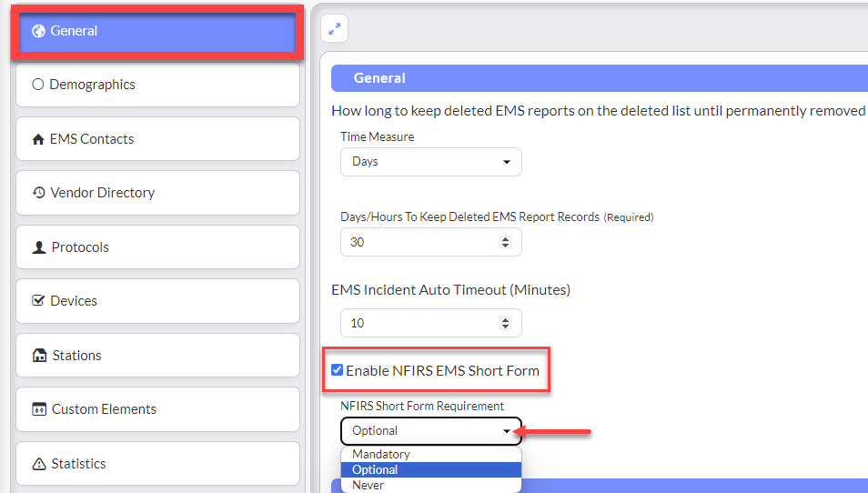Image resolution: width=868 pixels, height=493 pixels.
Task: Open the NFIRS Short Form Requirement dropdown
Action: [430, 431]
